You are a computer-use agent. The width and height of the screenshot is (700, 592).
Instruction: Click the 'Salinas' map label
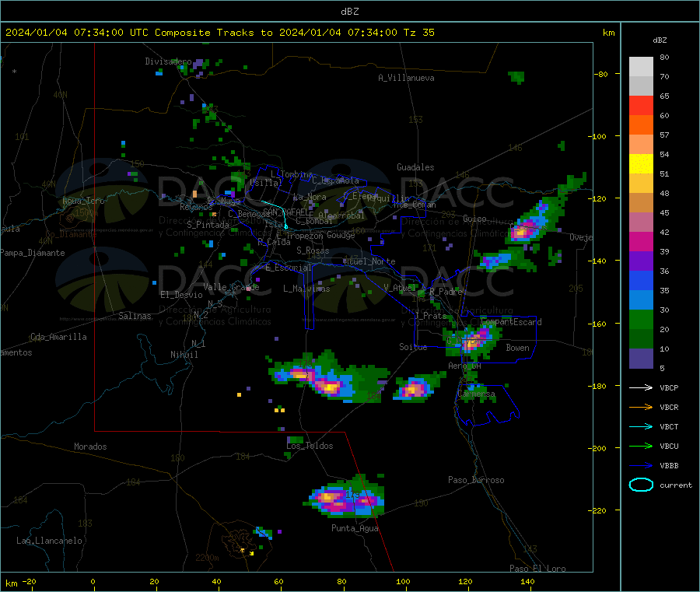click(x=135, y=316)
